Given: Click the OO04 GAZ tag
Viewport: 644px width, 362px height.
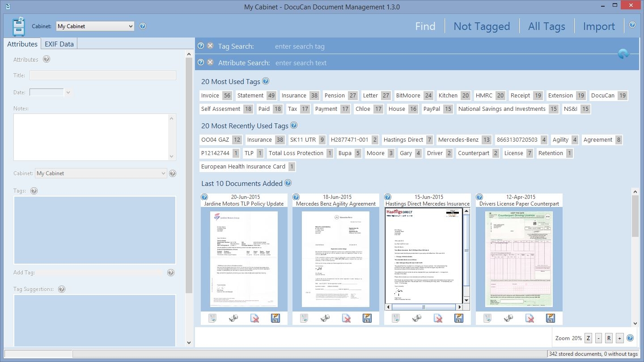Looking at the screenshot, I should 221,139.
